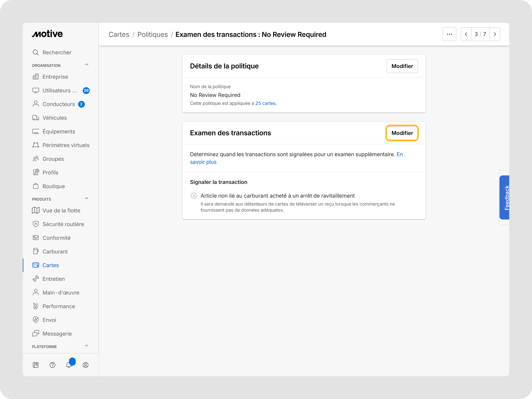Viewport: 532px width, 399px height.
Task: Select the Entretien wrench icon
Action: tap(36, 279)
